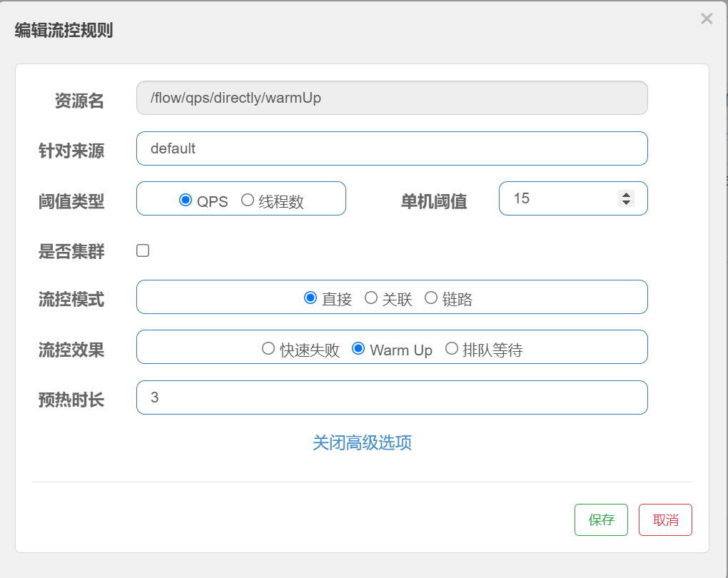Click the 流控效果 label
728x578 pixels.
click(x=71, y=350)
